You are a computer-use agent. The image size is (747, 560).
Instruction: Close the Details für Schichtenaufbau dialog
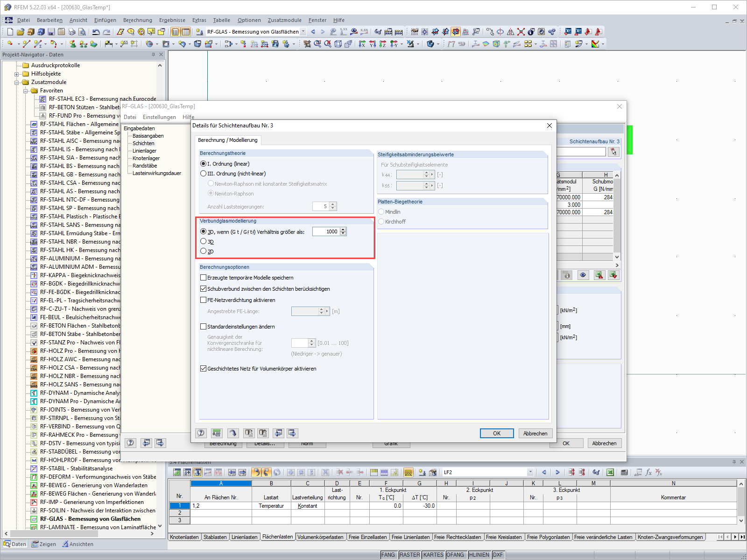(550, 126)
